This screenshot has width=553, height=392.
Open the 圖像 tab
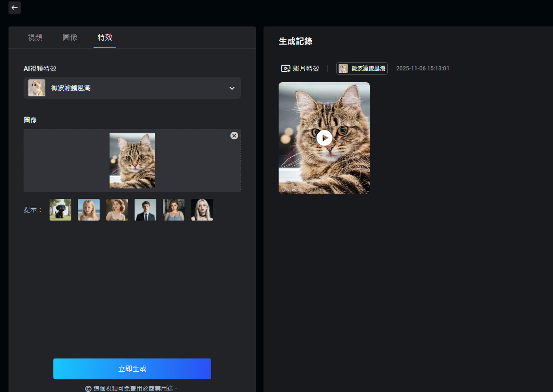70,37
